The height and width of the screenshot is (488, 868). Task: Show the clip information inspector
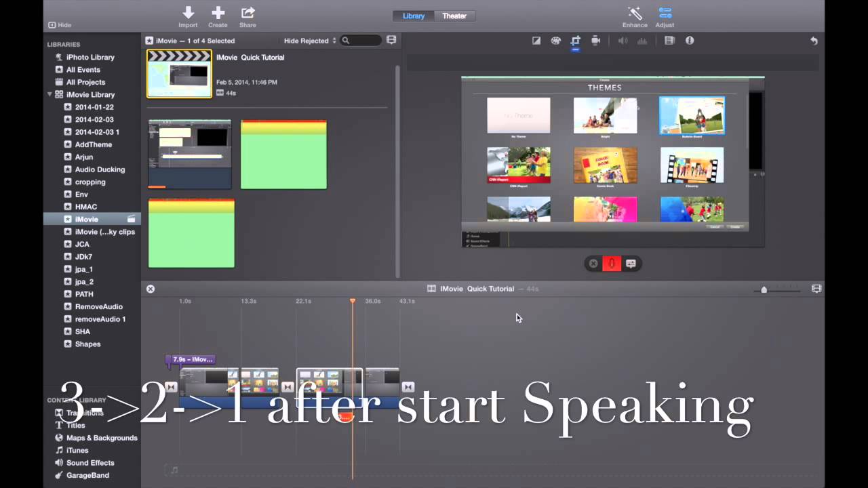[x=690, y=41]
